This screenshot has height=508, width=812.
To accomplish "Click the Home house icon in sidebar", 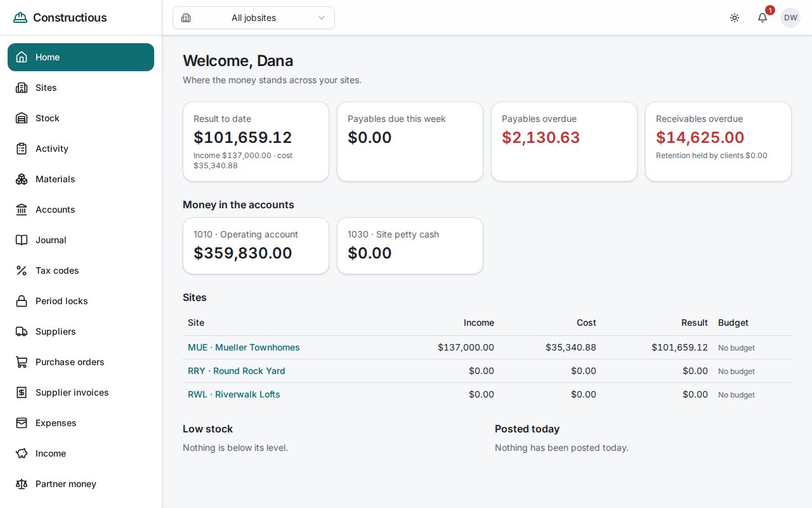I will tap(22, 57).
